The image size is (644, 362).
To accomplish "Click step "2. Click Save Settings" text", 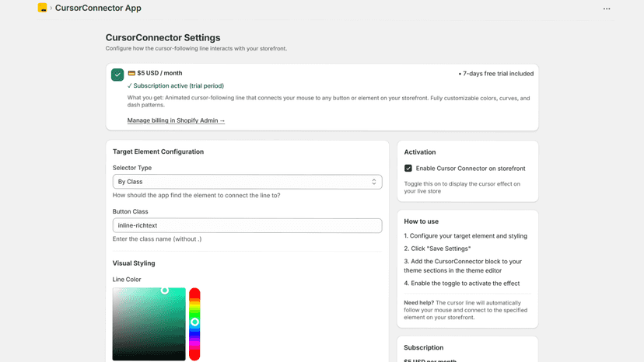I will pos(437,249).
